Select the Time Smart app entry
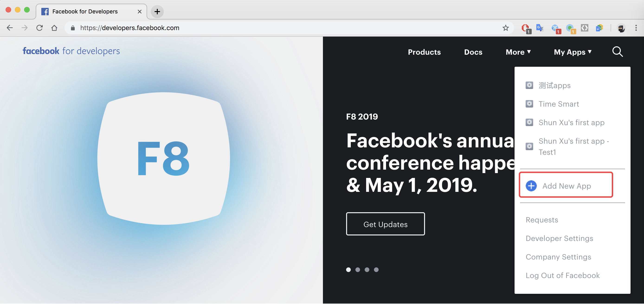644x304 pixels. tap(558, 104)
